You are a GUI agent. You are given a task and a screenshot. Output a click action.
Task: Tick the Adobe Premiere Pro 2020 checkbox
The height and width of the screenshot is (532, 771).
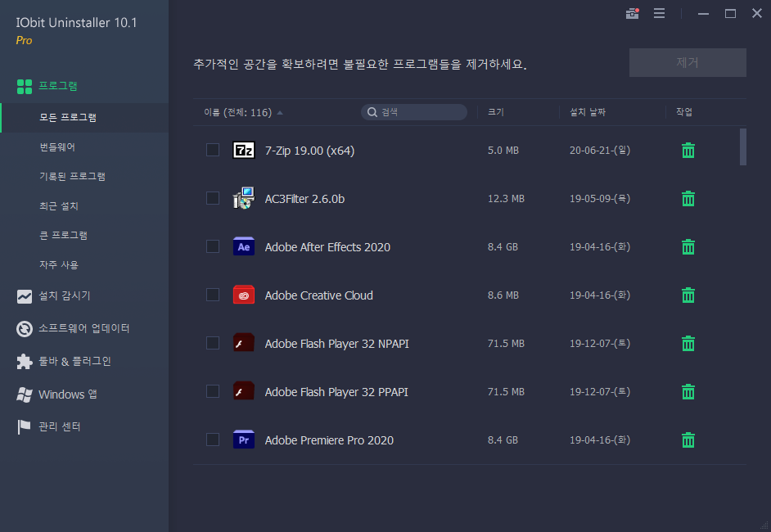(213, 439)
